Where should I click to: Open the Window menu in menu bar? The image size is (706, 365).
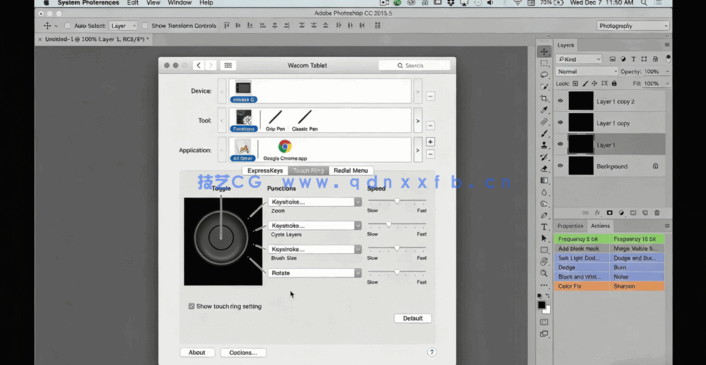(x=180, y=3)
